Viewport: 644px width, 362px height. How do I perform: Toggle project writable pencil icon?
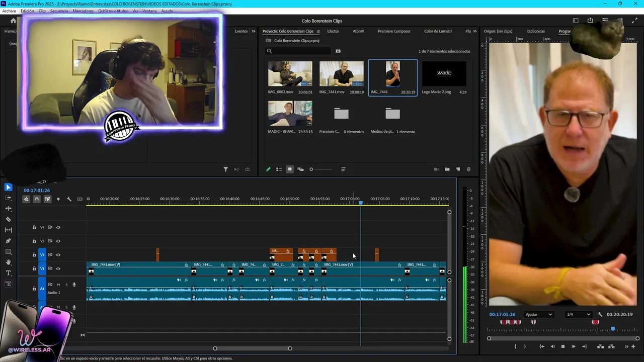pyautogui.click(x=268, y=169)
